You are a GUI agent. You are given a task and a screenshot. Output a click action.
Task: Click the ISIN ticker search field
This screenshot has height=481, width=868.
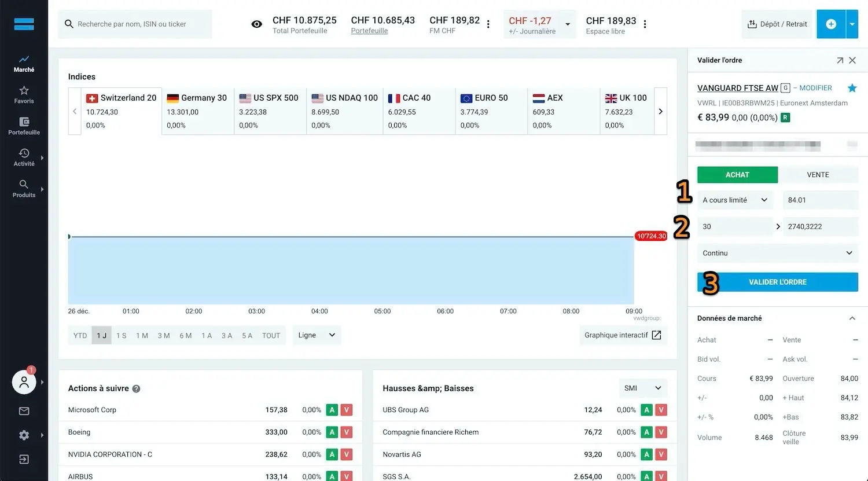point(135,24)
